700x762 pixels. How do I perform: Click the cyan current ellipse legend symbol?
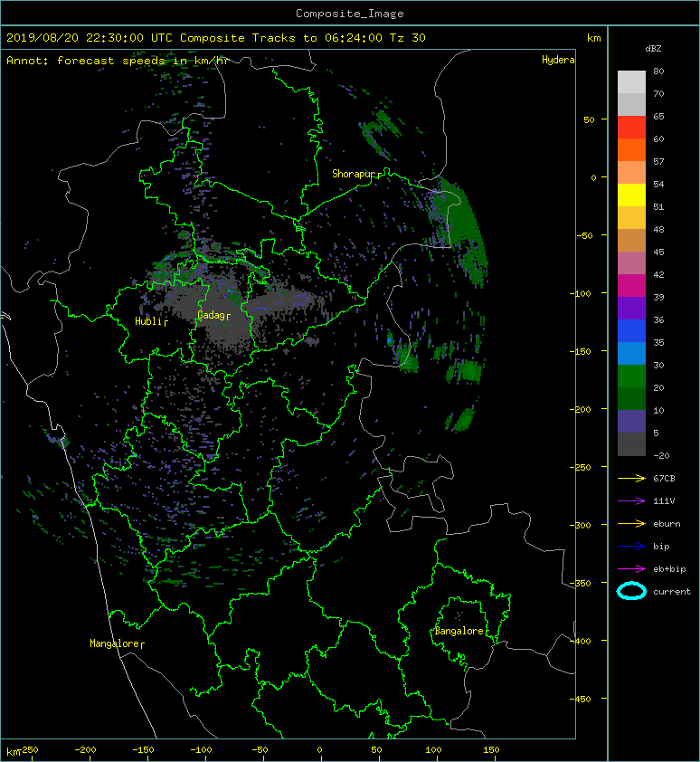631,591
